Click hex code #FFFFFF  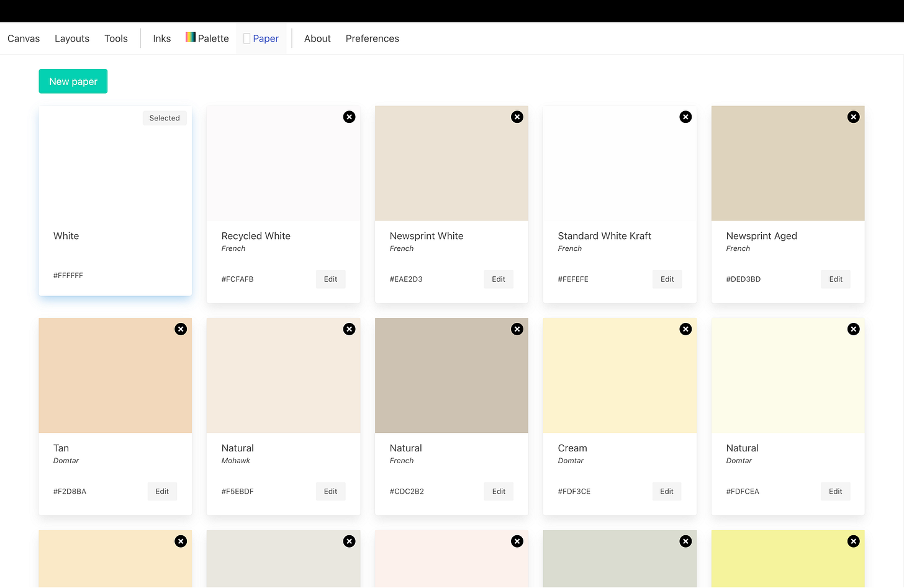68,276
